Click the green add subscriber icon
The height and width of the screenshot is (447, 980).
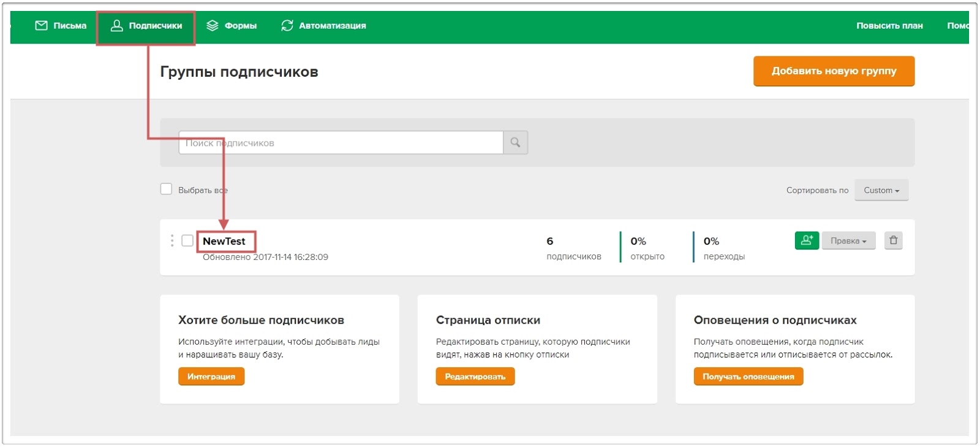click(807, 240)
